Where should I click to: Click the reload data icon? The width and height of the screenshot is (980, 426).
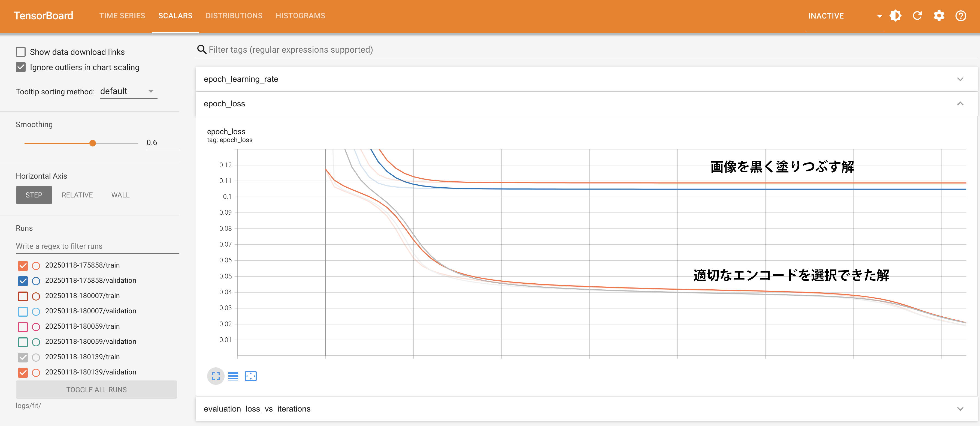(x=917, y=16)
